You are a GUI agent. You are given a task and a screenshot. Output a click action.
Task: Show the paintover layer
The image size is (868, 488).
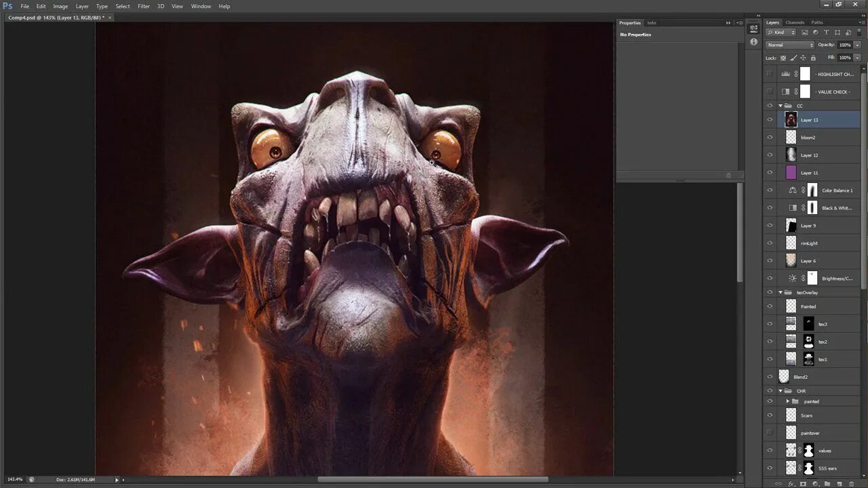click(770, 433)
